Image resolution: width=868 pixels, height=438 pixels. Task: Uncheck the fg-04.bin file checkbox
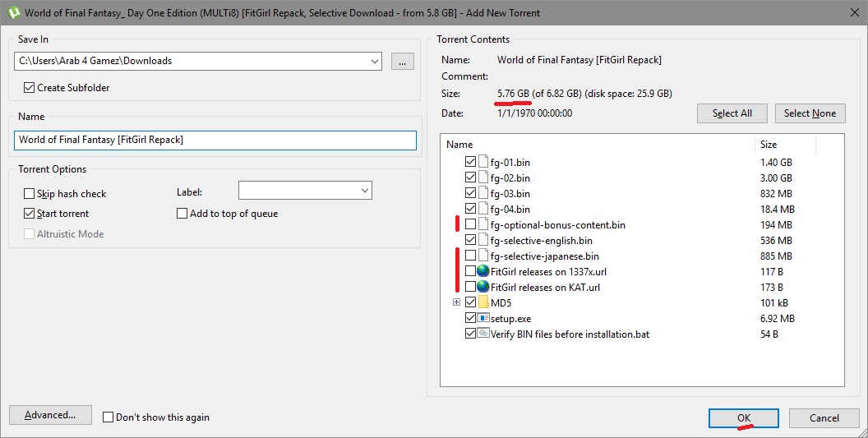click(470, 208)
